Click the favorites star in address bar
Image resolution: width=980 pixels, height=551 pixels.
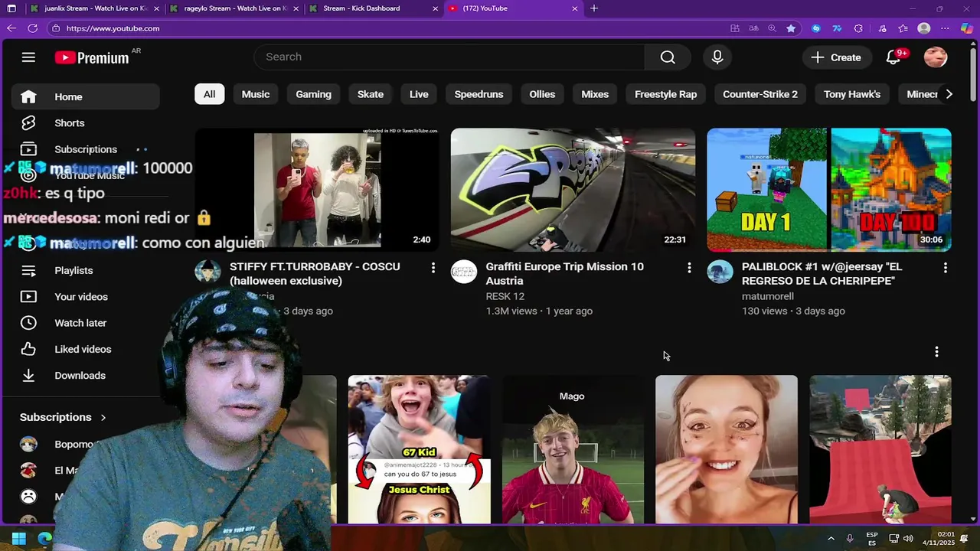coord(791,28)
